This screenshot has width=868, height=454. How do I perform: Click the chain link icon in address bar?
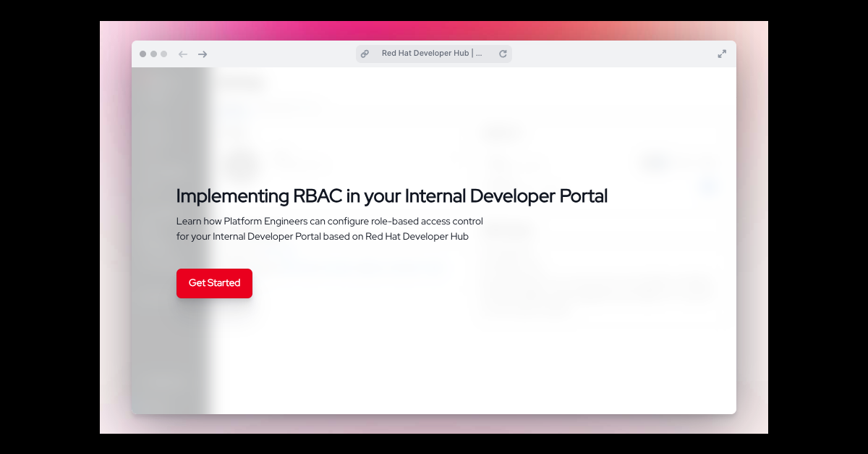[365, 54]
